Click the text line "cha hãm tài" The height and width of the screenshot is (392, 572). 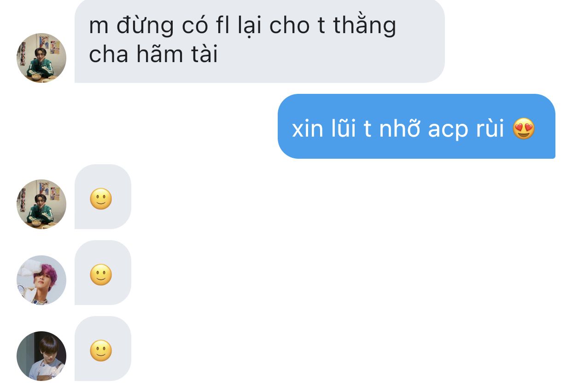(153, 55)
